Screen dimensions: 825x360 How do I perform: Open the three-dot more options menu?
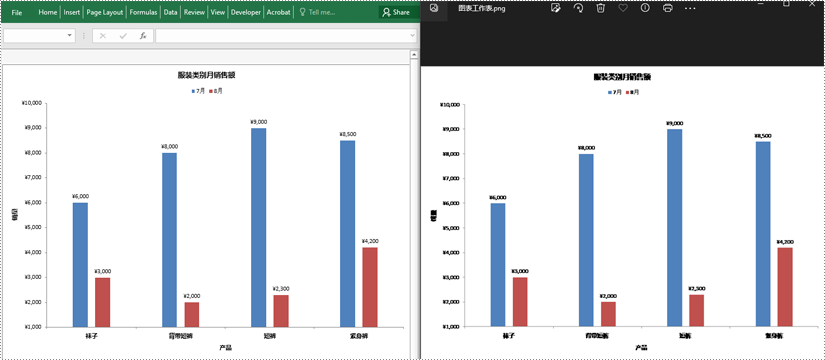(x=690, y=9)
